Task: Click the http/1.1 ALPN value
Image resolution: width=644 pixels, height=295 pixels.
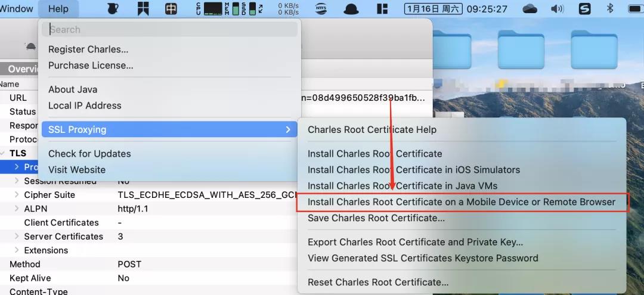Action: click(132, 209)
